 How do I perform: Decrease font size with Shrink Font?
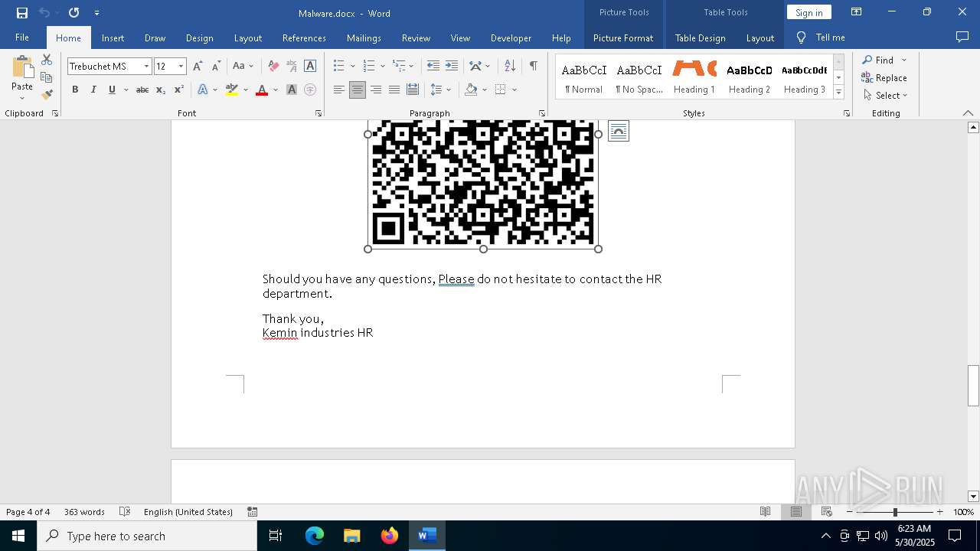pyautogui.click(x=216, y=67)
